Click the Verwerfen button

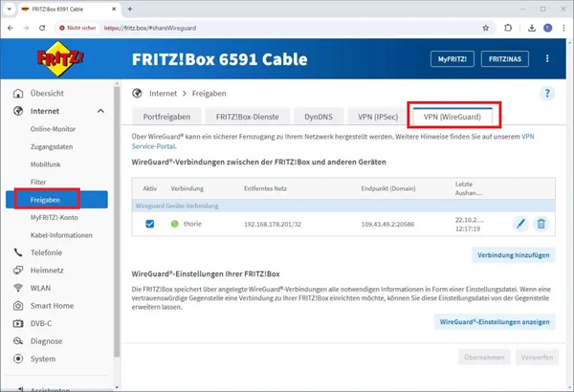point(537,357)
